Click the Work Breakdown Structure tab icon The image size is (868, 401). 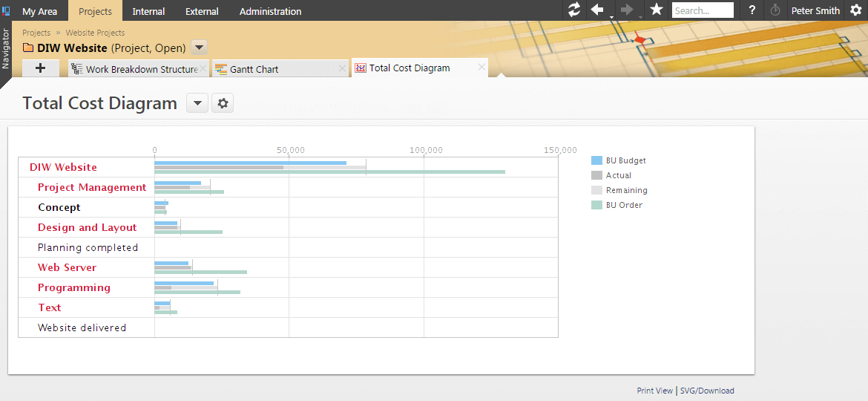77,68
